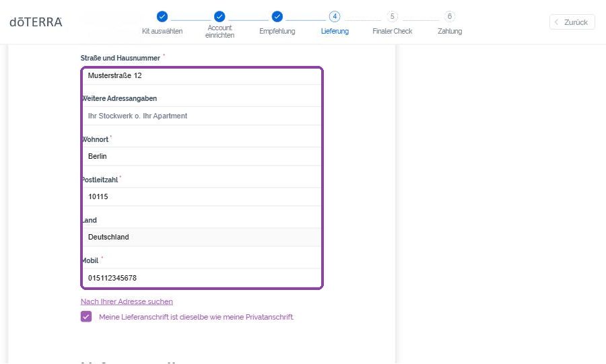Focus the Straße und Hausnummer field

pyautogui.click(x=202, y=75)
